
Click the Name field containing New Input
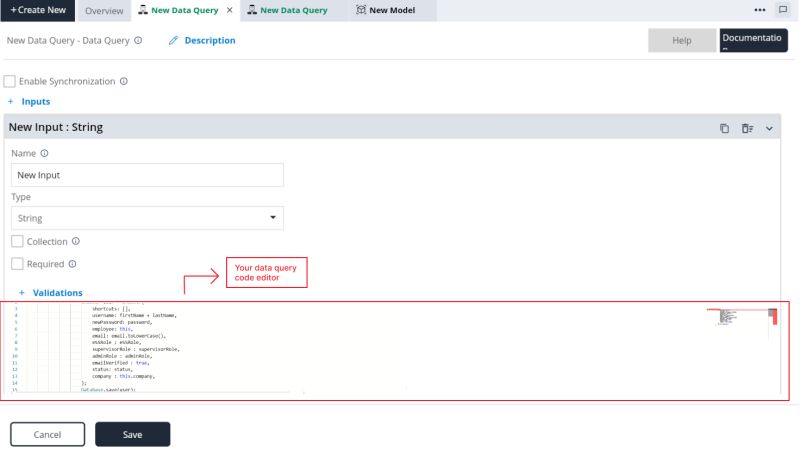click(147, 175)
